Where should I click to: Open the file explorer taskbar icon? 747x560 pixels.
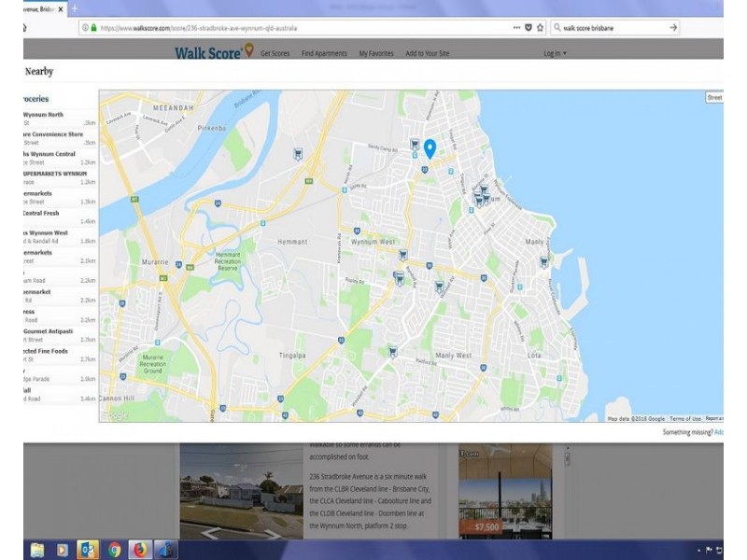click(37, 549)
